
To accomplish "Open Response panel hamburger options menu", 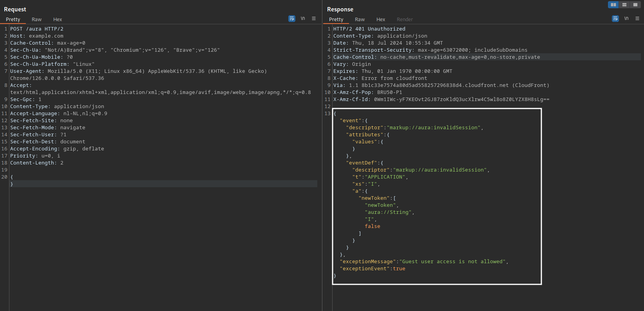I will pyautogui.click(x=637, y=18).
